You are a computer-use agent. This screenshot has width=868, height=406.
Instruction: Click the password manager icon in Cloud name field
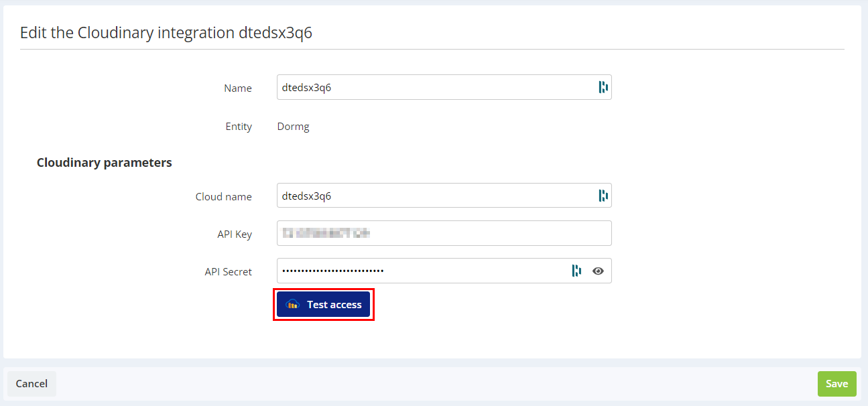coord(603,196)
